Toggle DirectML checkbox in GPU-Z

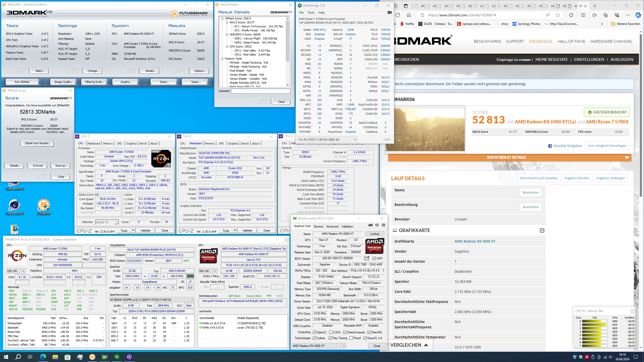point(369,332)
